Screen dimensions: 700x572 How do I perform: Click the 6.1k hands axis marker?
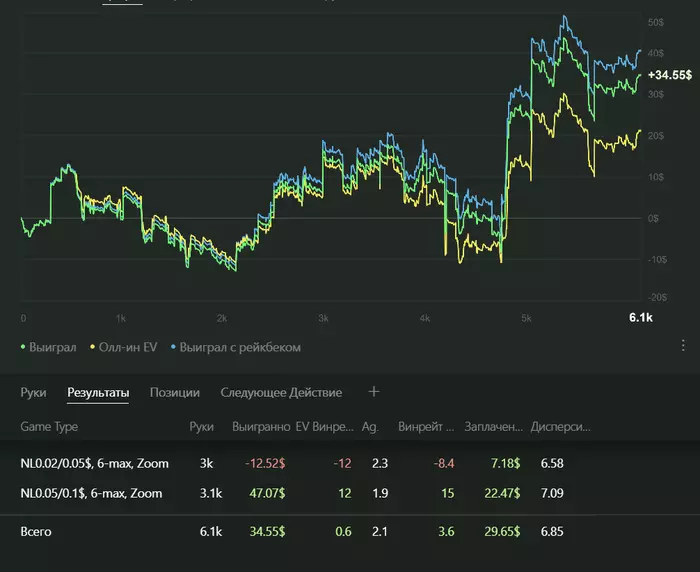640,317
